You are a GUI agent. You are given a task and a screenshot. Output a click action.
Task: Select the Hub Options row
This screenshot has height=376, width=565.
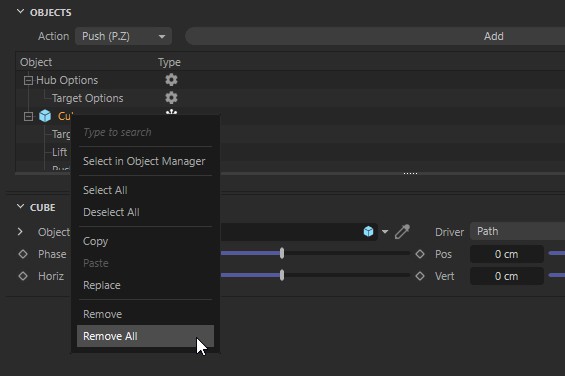point(290,80)
